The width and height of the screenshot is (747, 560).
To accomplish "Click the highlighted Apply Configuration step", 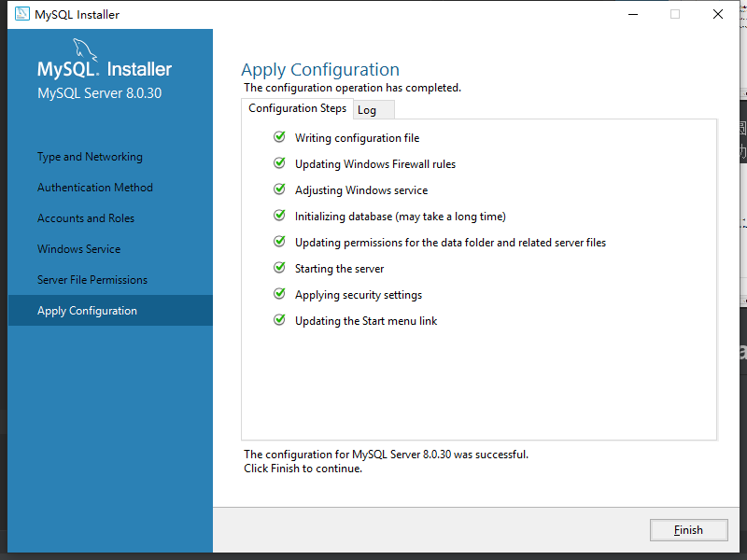I will 110,311.
